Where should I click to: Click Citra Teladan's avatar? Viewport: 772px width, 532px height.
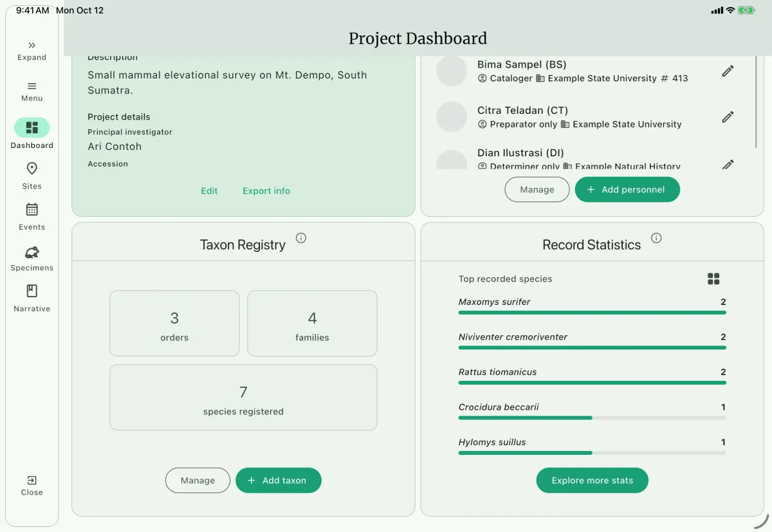click(452, 116)
